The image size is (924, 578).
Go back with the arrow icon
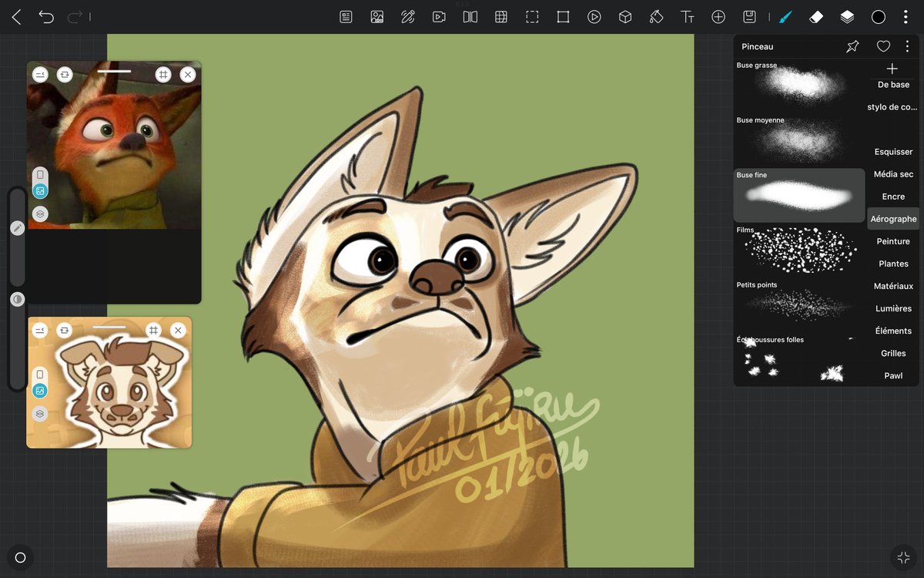(16, 17)
